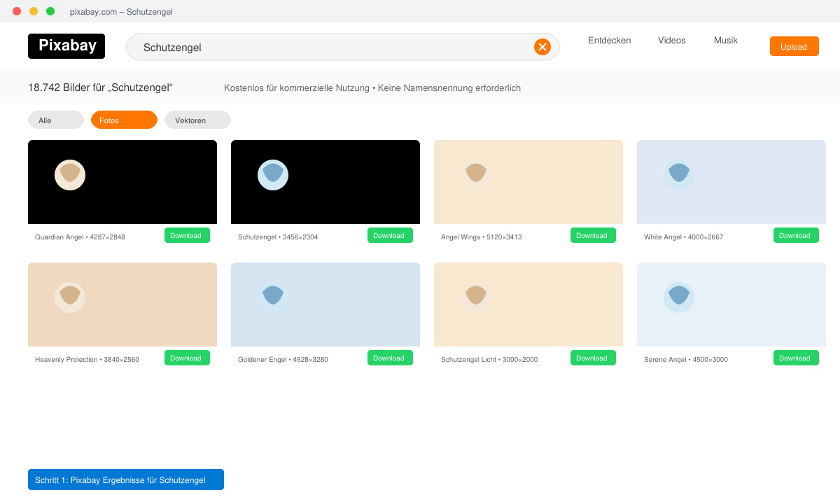Click the avatar icon on Goldener Engel image
840x504 pixels.
(273, 297)
